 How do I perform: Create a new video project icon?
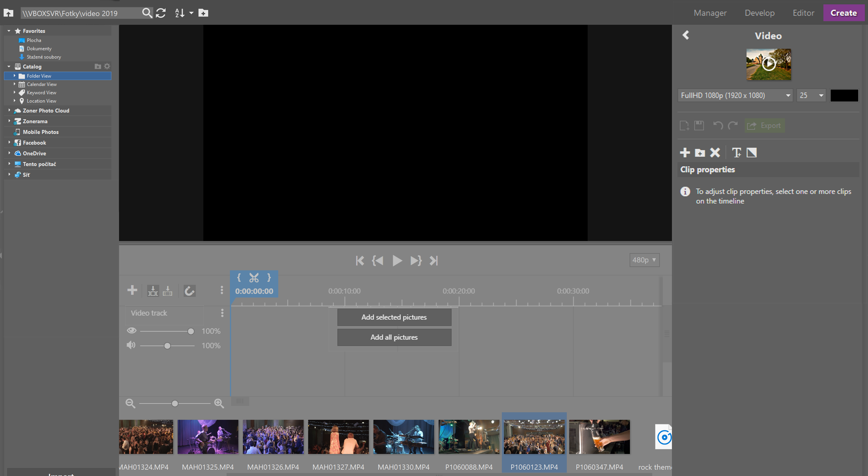pyautogui.click(x=684, y=126)
